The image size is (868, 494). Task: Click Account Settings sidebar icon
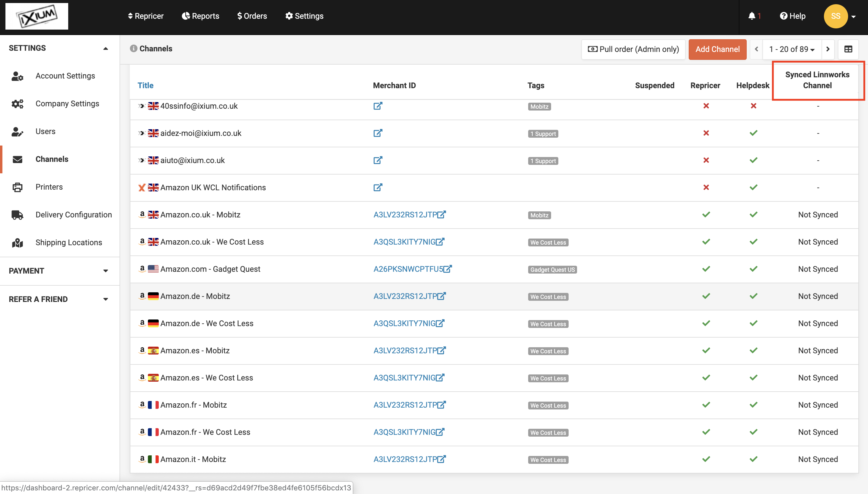17,76
